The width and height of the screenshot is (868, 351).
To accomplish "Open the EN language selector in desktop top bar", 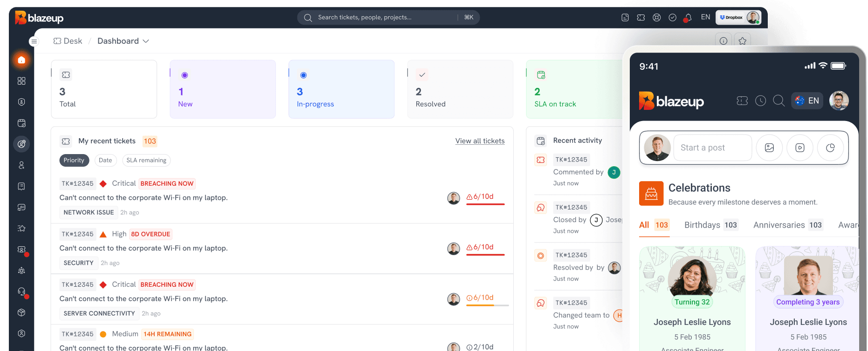I will pyautogui.click(x=706, y=17).
